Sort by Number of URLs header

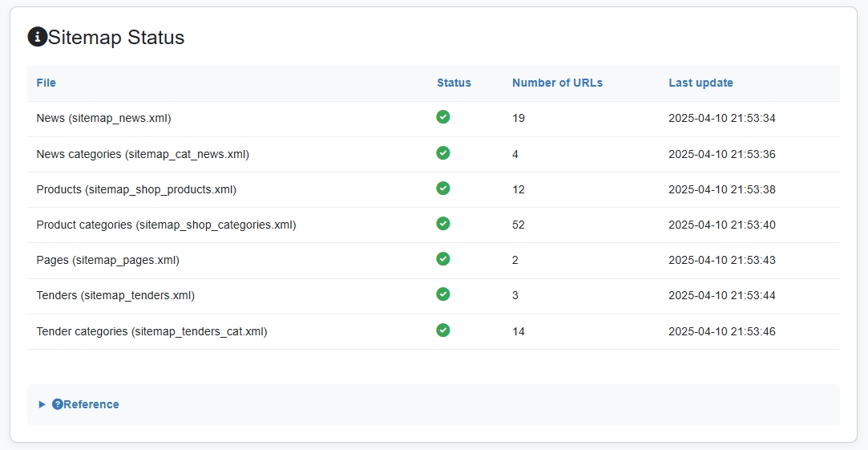[557, 83]
